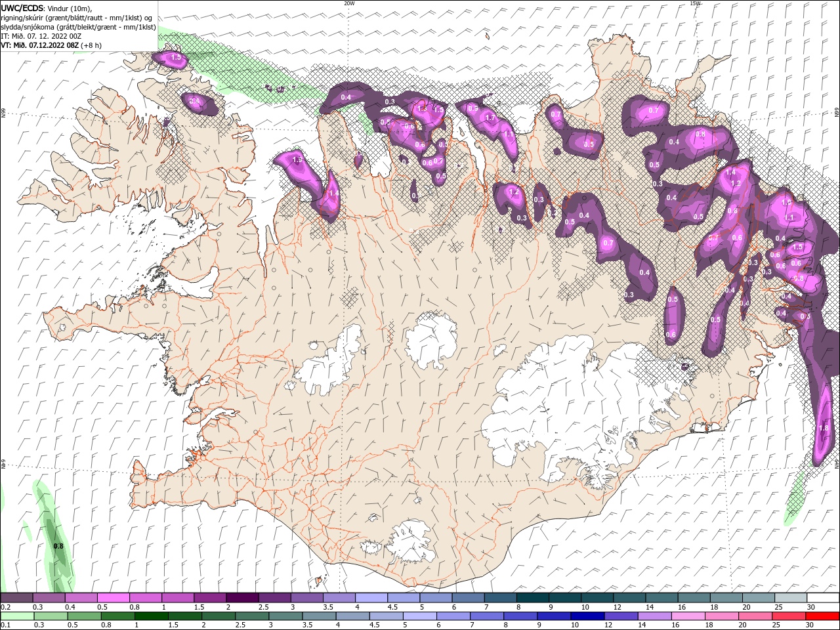
Task: Pick the 0.3 mauve swatch in upper legend
Action: coord(49,598)
